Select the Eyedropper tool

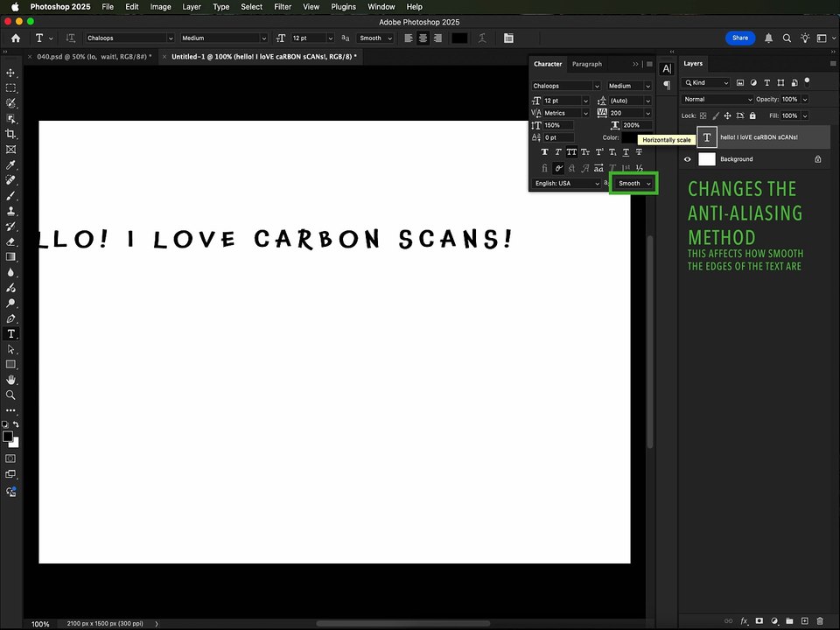(10, 165)
